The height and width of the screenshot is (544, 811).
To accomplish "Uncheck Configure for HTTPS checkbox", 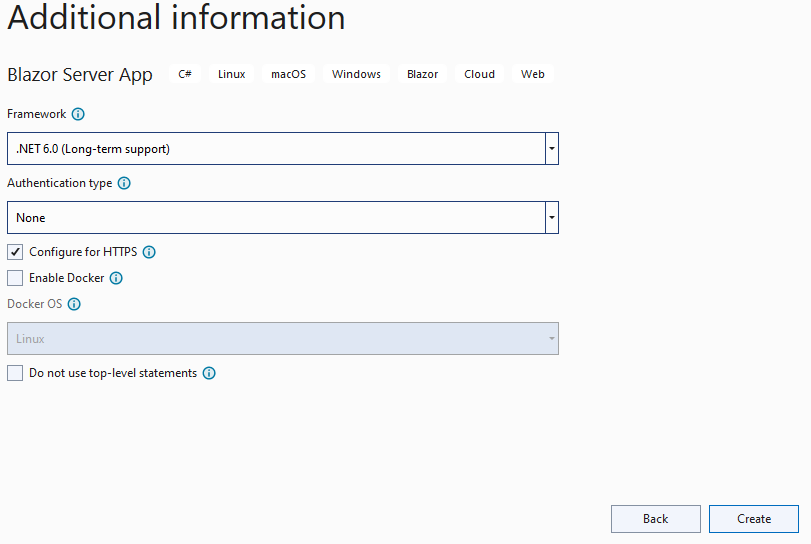I will pos(15,252).
